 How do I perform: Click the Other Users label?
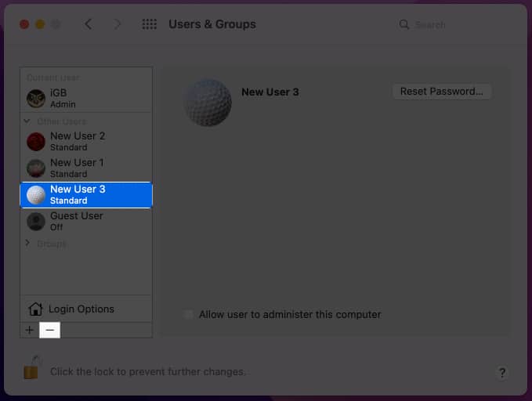[61, 121]
